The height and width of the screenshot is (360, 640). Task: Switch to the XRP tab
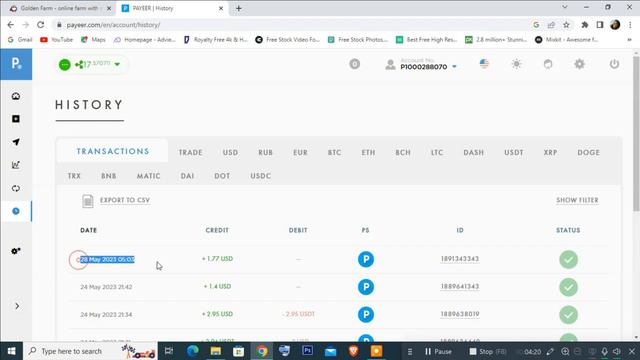pyautogui.click(x=550, y=152)
